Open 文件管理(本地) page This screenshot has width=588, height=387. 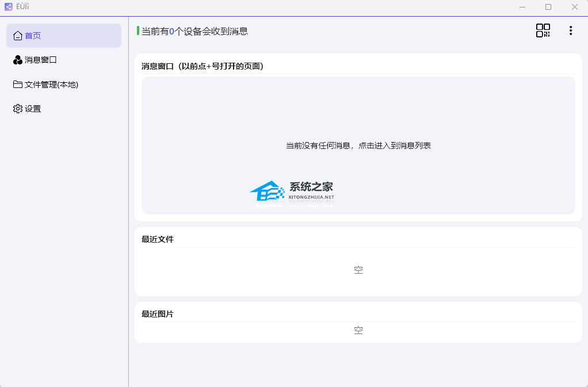point(64,85)
